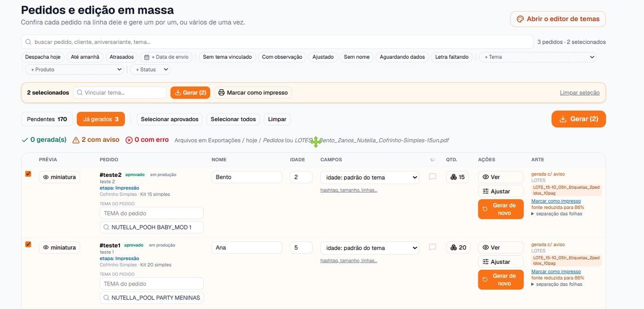This screenshot has height=309, width=644.
Task: Open the + Tema filter dropdown
Action: point(538,57)
